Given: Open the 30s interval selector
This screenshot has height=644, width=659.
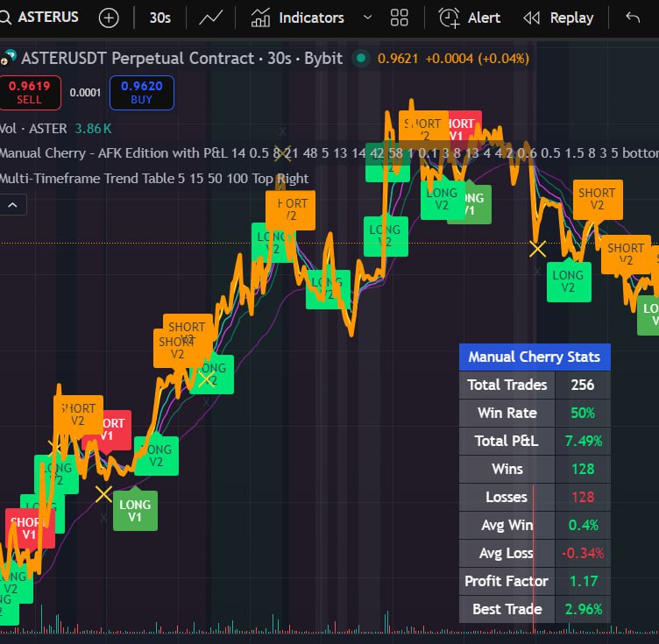Looking at the screenshot, I should point(160,18).
